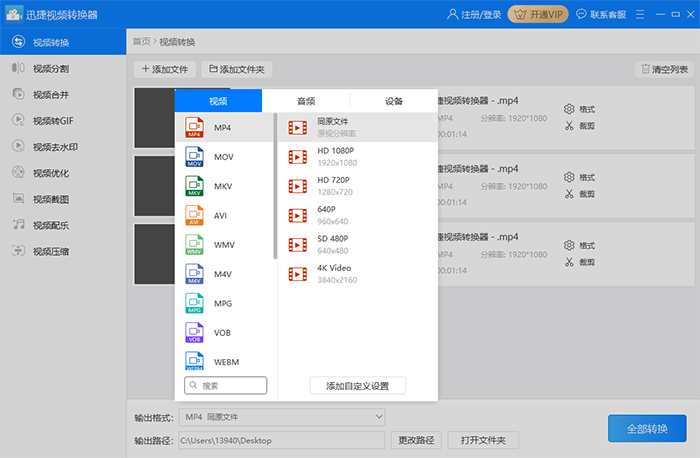Screen dimensions: 700x458
Task: Open 视频合并 in the sidebar
Action: pos(63,95)
